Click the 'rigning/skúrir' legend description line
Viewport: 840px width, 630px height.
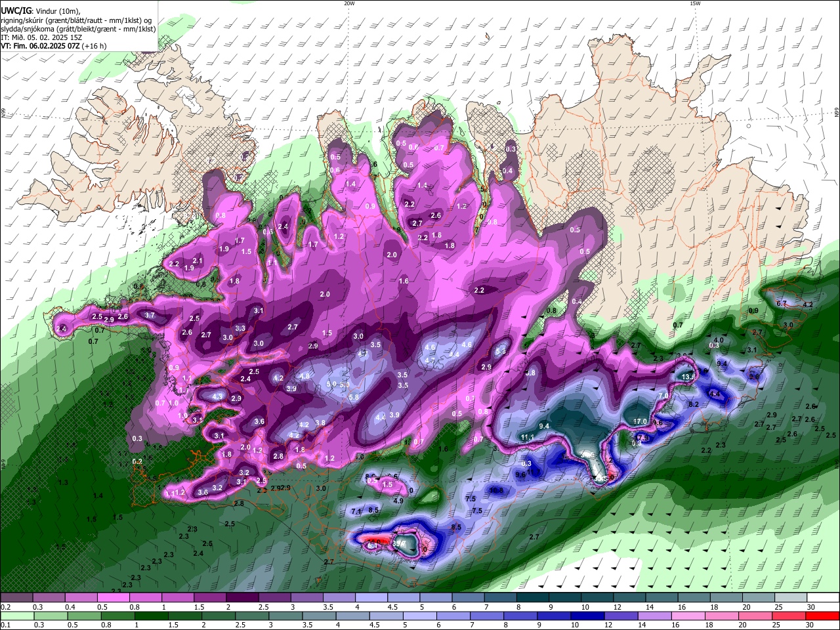pos(76,20)
